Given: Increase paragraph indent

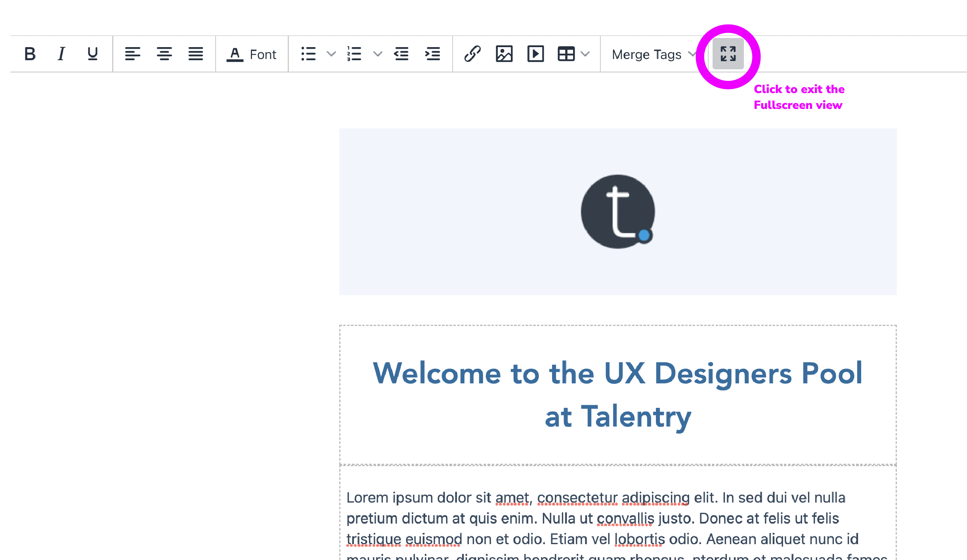Looking at the screenshot, I should (x=432, y=54).
